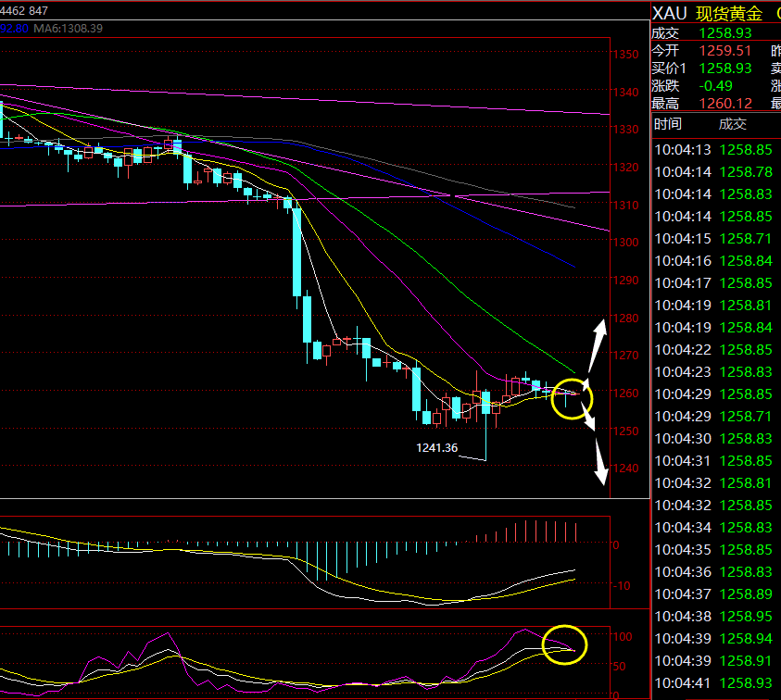Click the MA6:1308.39 indicator label

tap(68, 29)
